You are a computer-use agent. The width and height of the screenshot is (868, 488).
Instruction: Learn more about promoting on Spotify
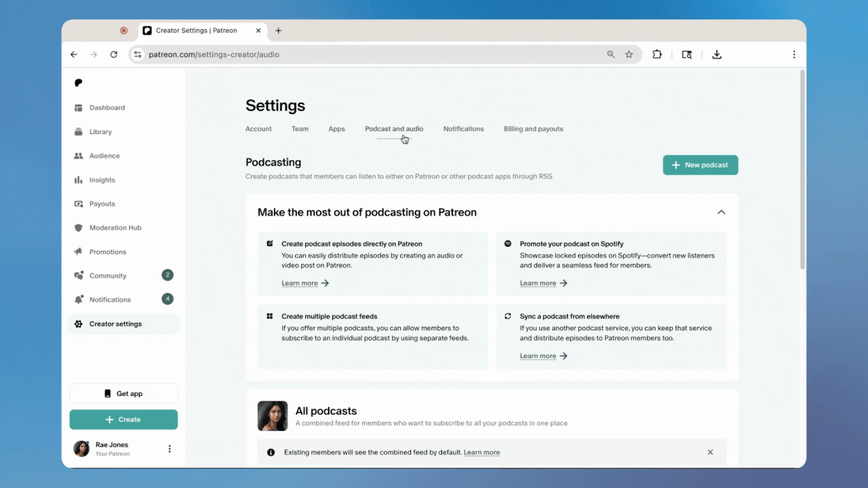pyautogui.click(x=544, y=283)
